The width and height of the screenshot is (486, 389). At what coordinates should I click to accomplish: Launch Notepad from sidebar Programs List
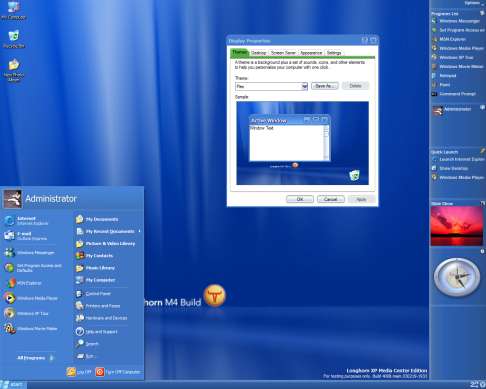[444, 76]
